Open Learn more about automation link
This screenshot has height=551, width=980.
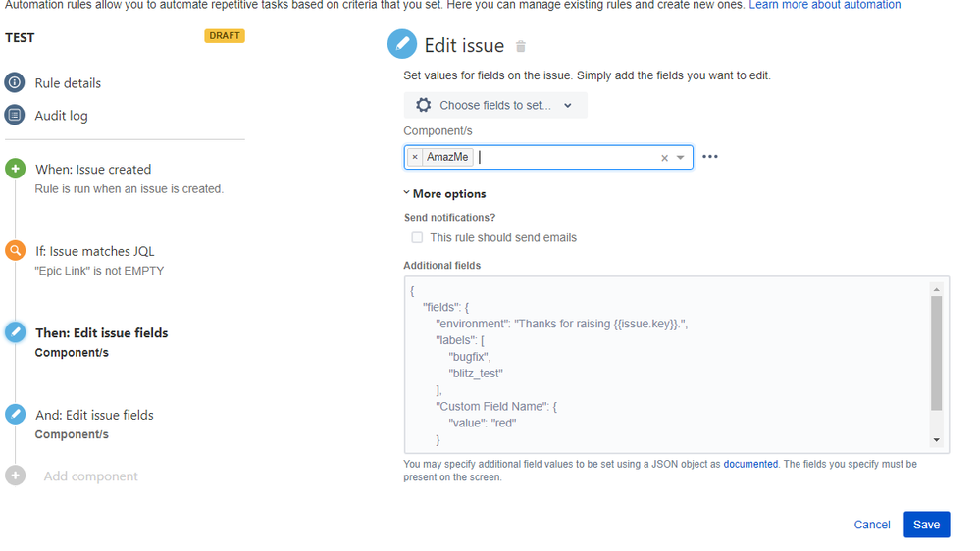[824, 5]
